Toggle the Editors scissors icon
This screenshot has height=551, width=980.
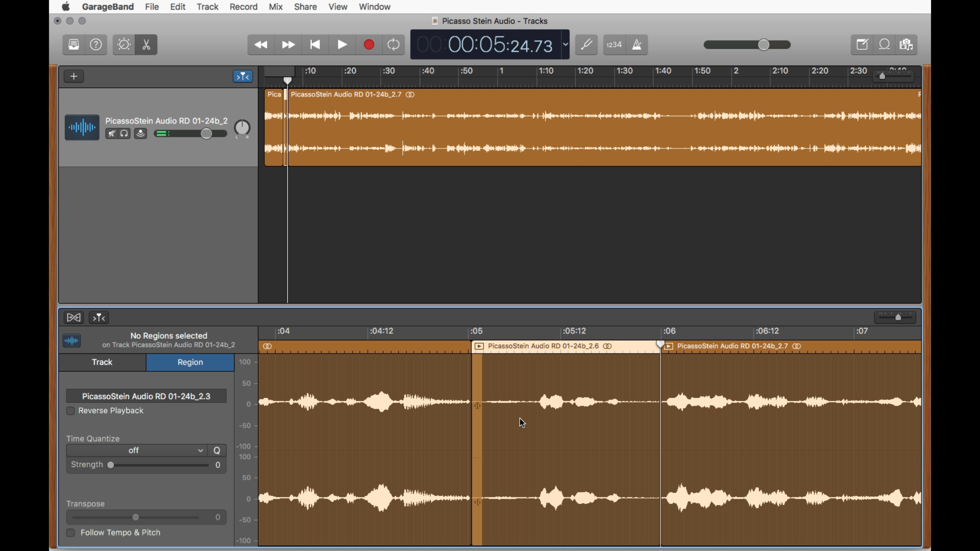coord(146,45)
